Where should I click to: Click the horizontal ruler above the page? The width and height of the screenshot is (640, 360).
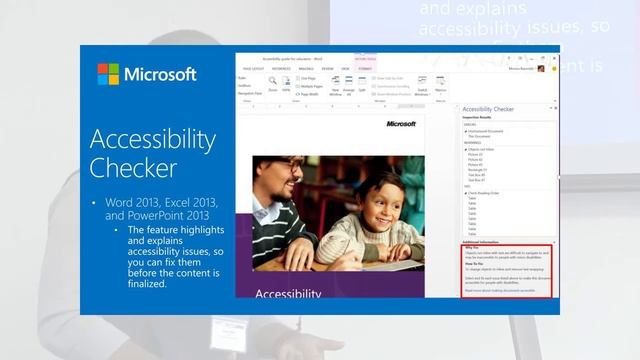click(331, 107)
